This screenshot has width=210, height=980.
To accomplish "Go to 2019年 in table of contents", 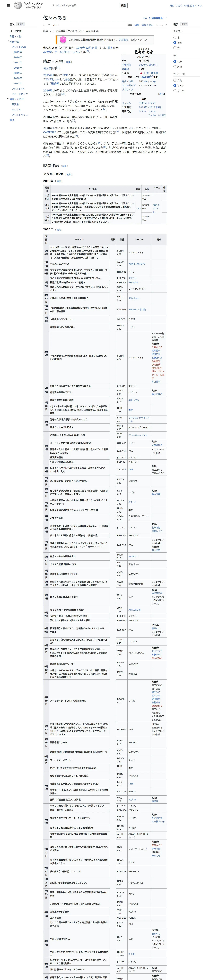I will (x=17, y=73).
